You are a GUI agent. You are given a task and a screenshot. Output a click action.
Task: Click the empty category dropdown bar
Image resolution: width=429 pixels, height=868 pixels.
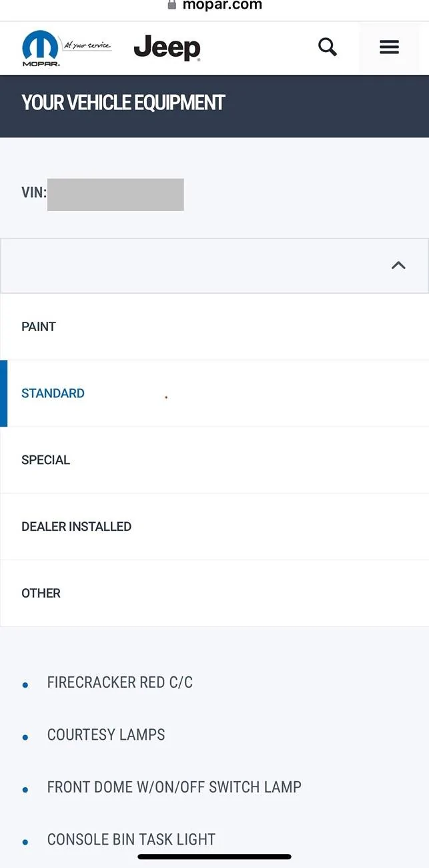pos(214,266)
